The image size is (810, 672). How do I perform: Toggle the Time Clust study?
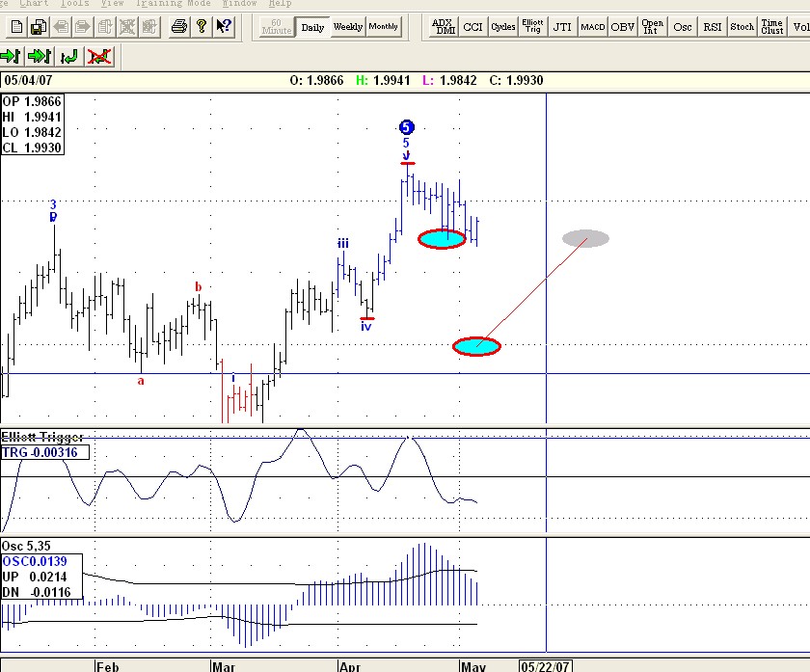pyautogui.click(x=771, y=27)
